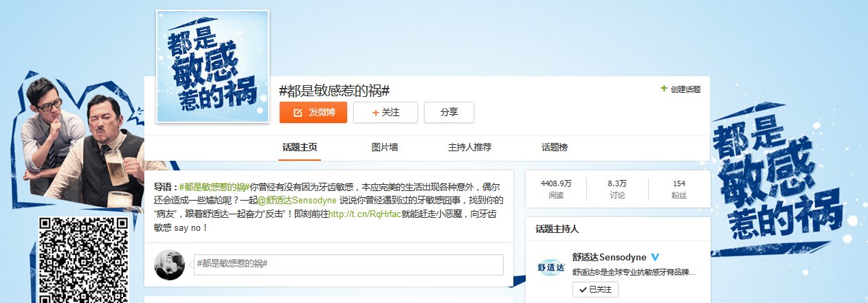Click the plus icon beside 创建话题
868x303 pixels.
(x=664, y=89)
